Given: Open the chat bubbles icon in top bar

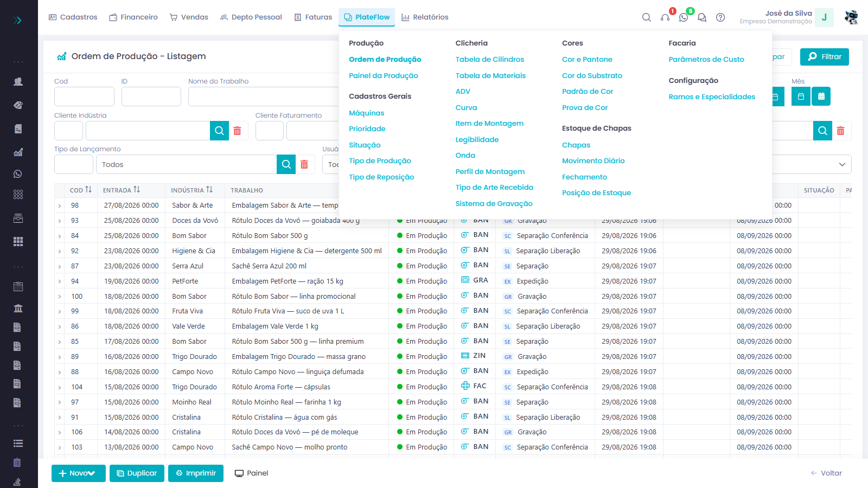Looking at the screenshot, I should 702,17.
